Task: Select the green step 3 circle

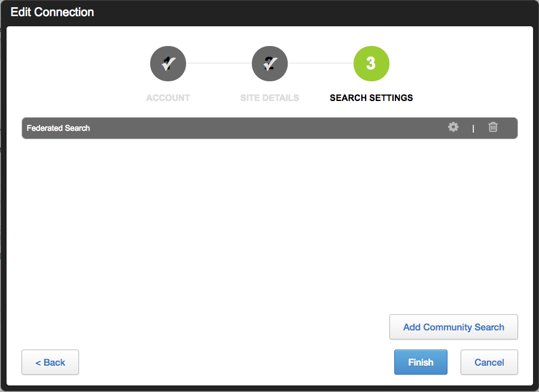Action: point(371,63)
